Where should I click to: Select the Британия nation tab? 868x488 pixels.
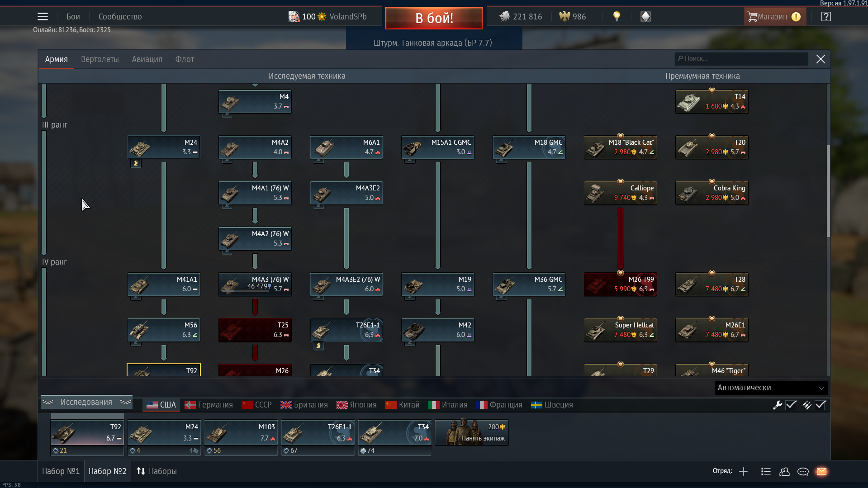[304, 405]
